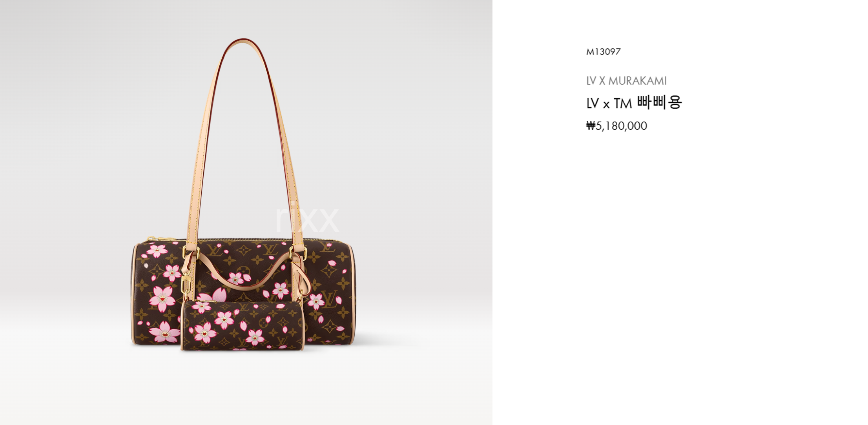This screenshot has width=868, height=425.
Task: Open the LV X MURAKAMI collection link
Action: point(626,81)
